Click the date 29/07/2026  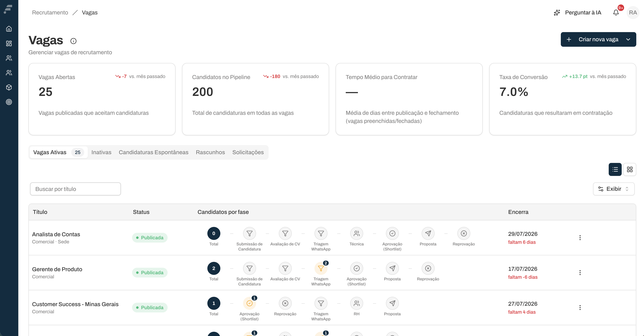pyautogui.click(x=523, y=234)
